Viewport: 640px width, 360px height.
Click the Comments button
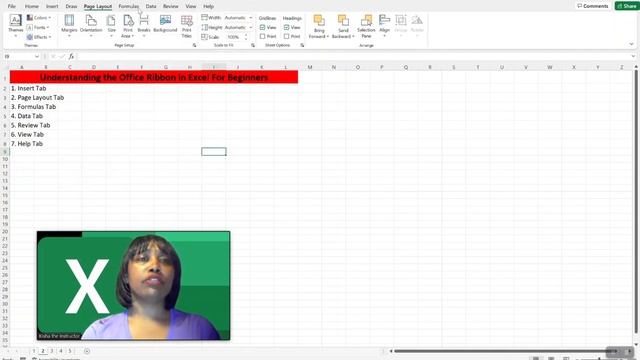pyautogui.click(x=592, y=6)
